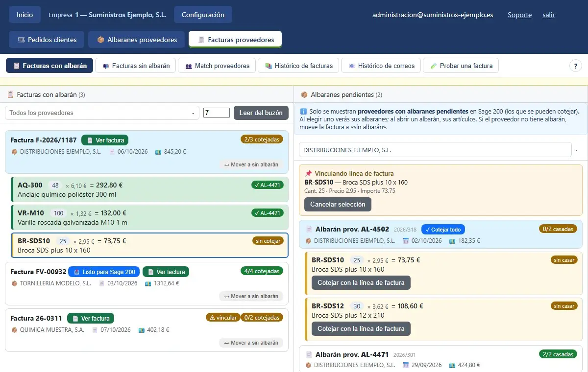Click the pin icon in Vinculando línea box
588x372 pixels.
click(x=308, y=173)
